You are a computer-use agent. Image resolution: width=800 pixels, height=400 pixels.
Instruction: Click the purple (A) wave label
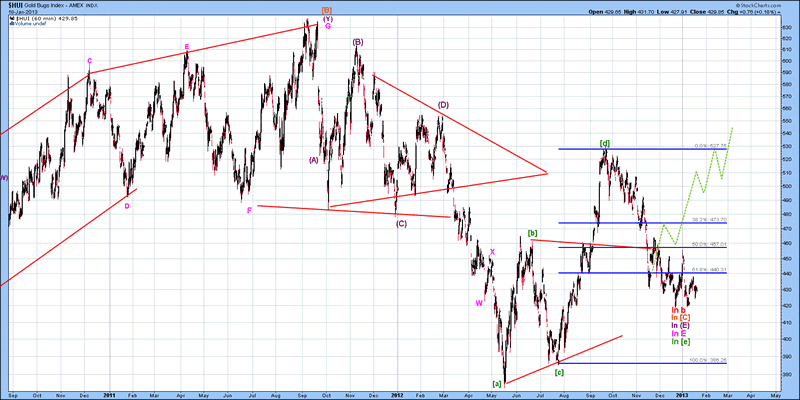tap(313, 160)
